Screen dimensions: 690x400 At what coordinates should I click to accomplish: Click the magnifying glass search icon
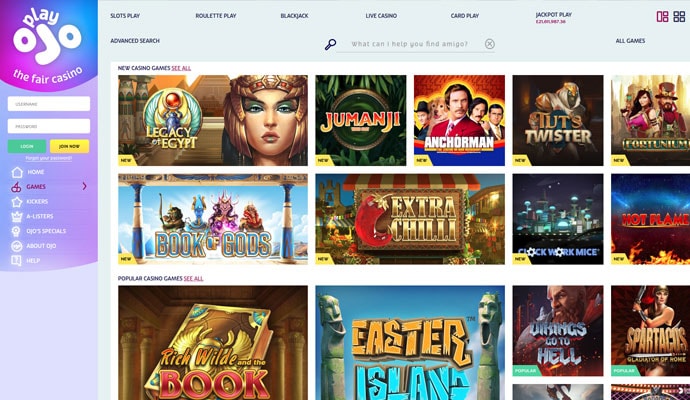coord(330,44)
